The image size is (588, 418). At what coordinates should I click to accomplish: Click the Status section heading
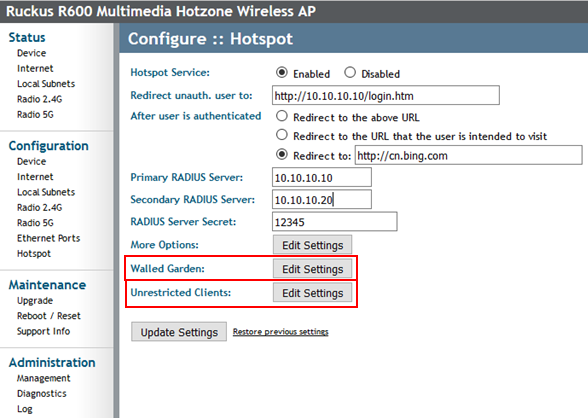click(x=27, y=37)
